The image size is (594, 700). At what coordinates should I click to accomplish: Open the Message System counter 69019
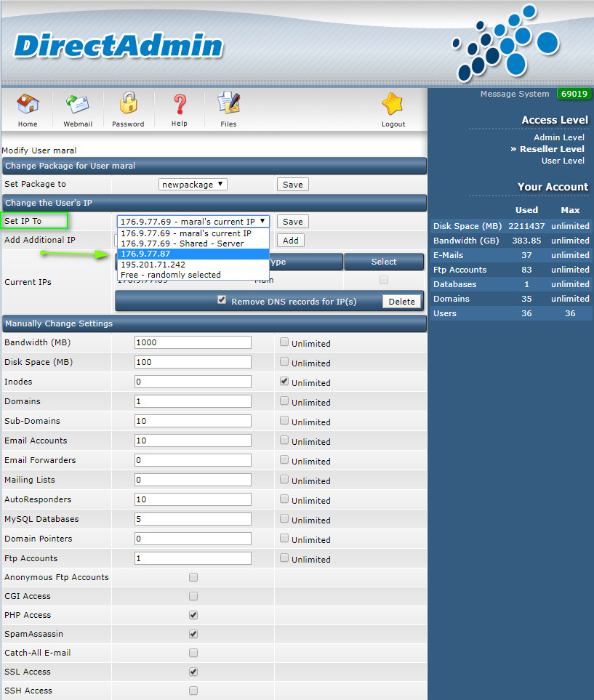pyautogui.click(x=574, y=94)
